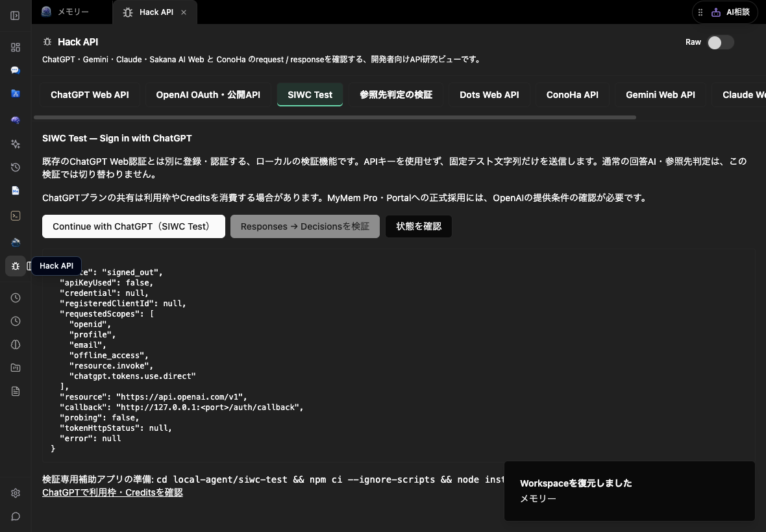
Task: Click the "resource": api.openai.com line
Action: (153, 397)
